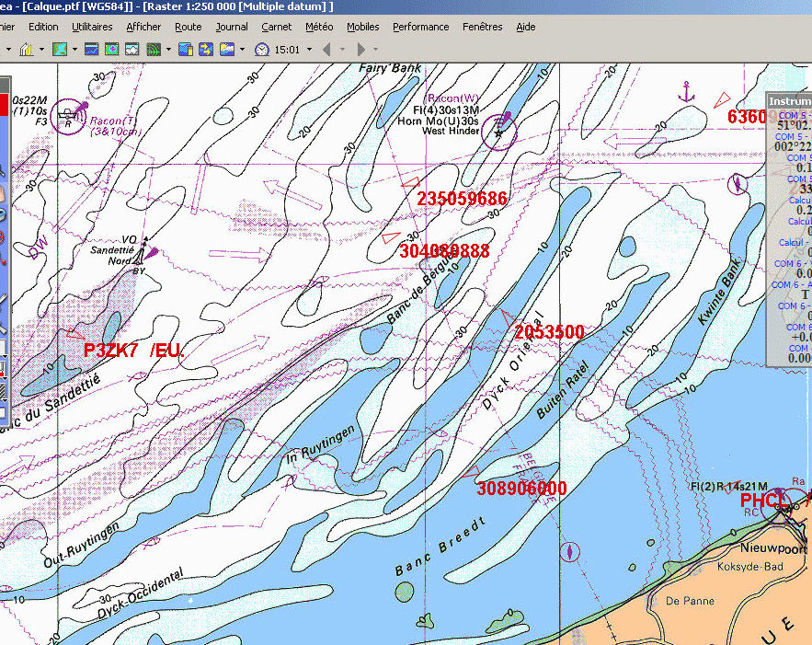
Task: Click the yellow folder toolbar icon
Action: (x=226, y=49)
